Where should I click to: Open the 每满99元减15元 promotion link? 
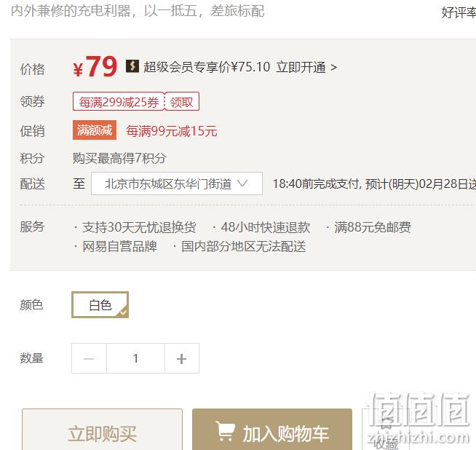[172, 131]
